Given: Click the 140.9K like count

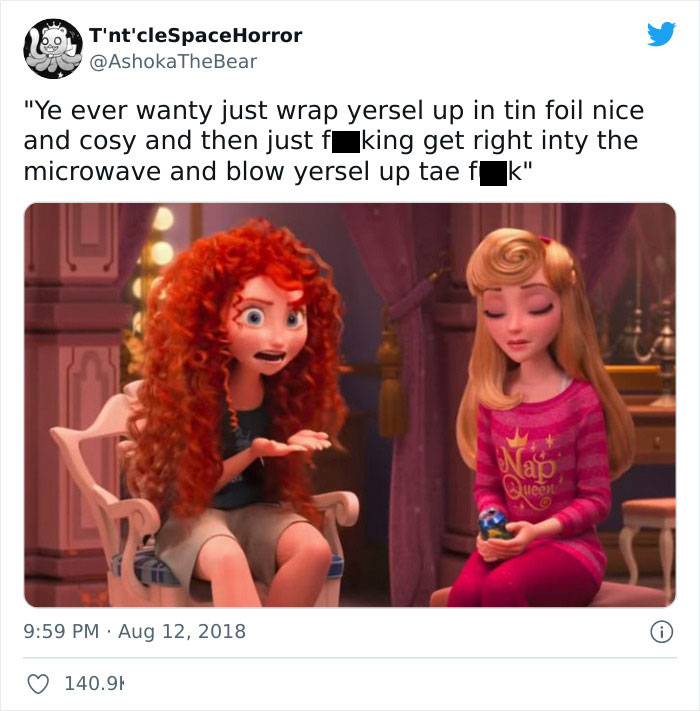Looking at the screenshot, I should click(94, 683).
